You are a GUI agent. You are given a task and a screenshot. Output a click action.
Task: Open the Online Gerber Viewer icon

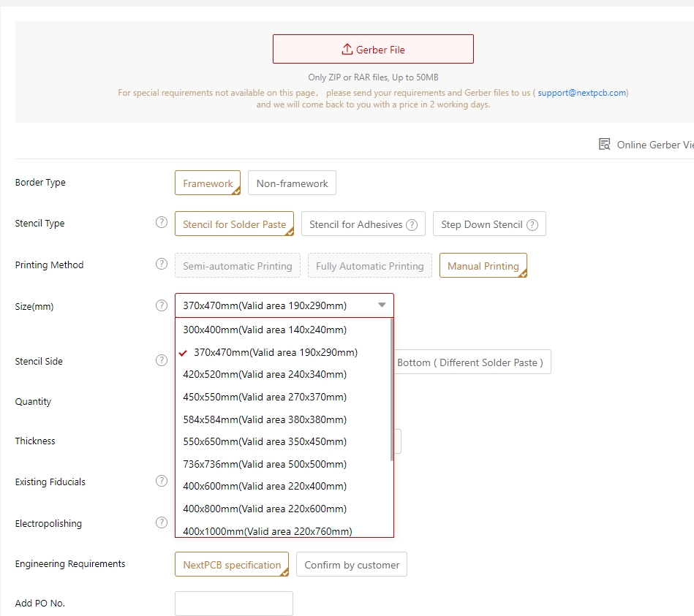click(x=605, y=144)
